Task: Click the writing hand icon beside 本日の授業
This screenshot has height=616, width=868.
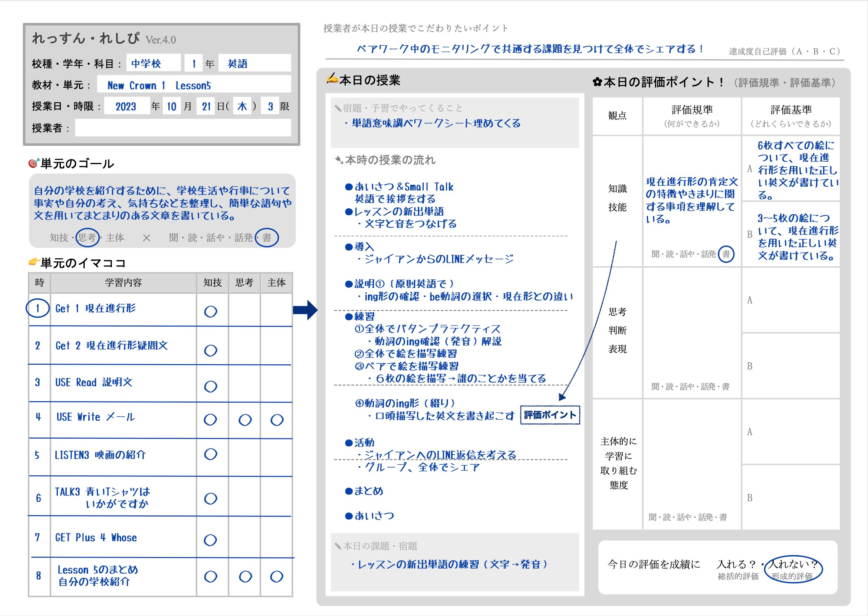Action: [x=332, y=79]
